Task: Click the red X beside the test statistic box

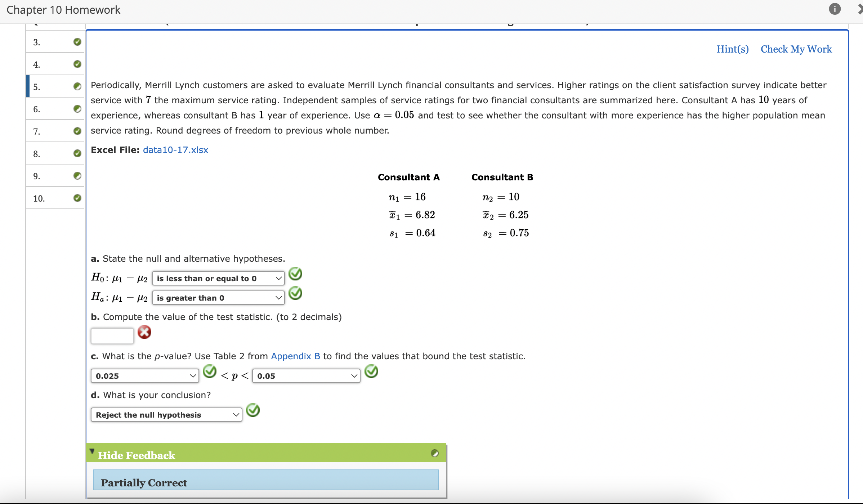Action: pos(144,332)
